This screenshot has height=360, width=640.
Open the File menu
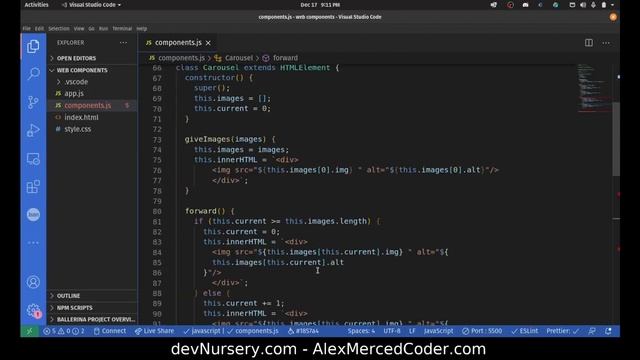(x=27, y=29)
